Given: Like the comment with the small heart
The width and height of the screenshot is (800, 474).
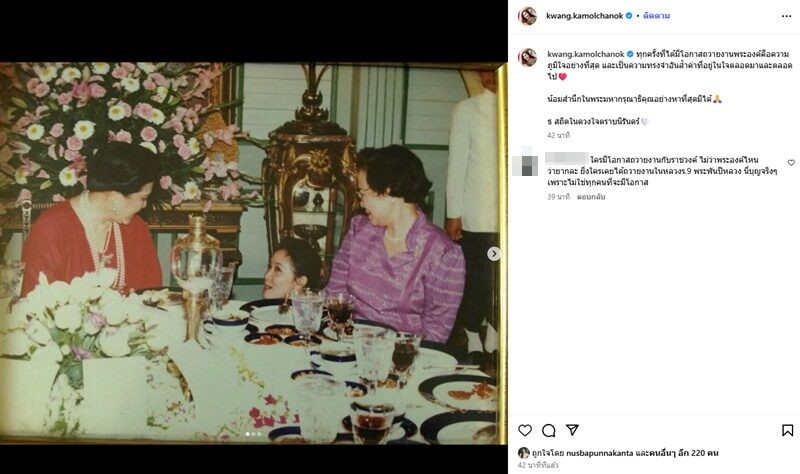Looking at the screenshot, I should pyautogui.click(x=791, y=163).
